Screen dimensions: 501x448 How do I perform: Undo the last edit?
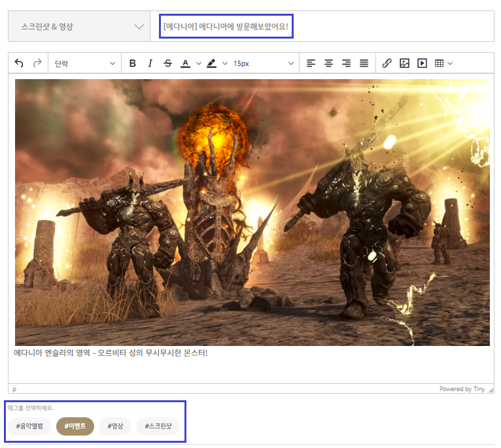click(19, 63)
